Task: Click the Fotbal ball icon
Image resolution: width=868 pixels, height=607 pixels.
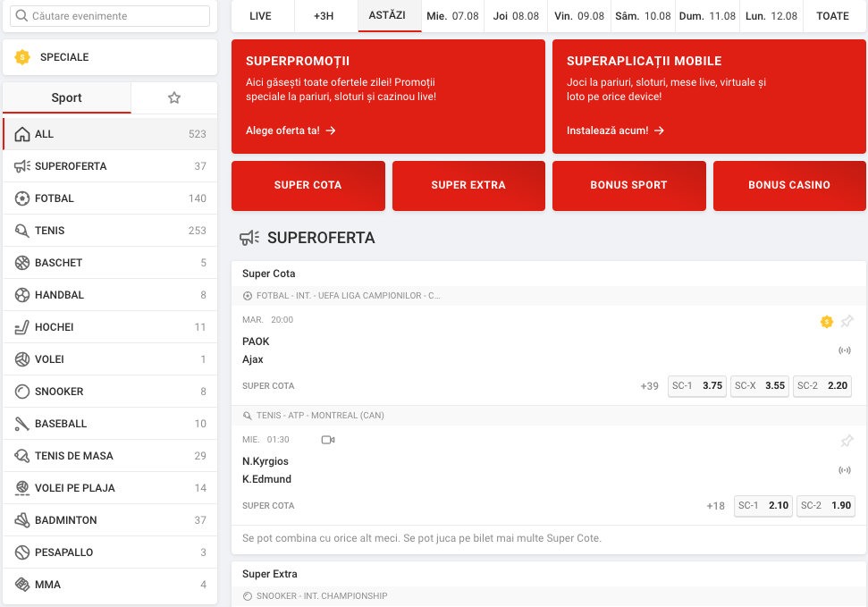Action: point(22,198)
